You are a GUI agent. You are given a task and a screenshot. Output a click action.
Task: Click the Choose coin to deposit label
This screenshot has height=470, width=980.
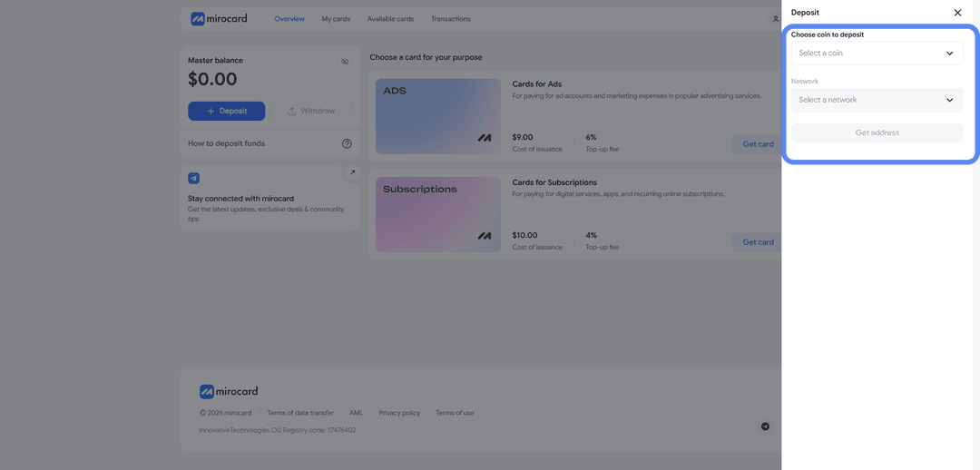tap(828, 35)
